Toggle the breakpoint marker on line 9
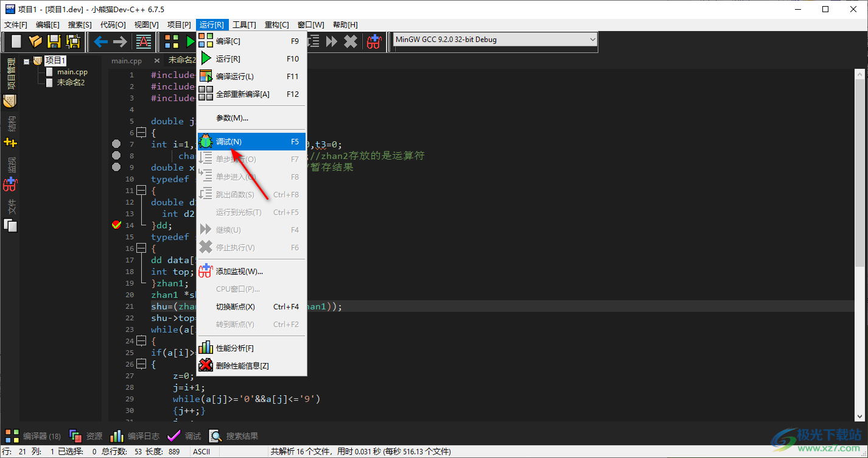The image size is (868, 458). pos(117,167)
